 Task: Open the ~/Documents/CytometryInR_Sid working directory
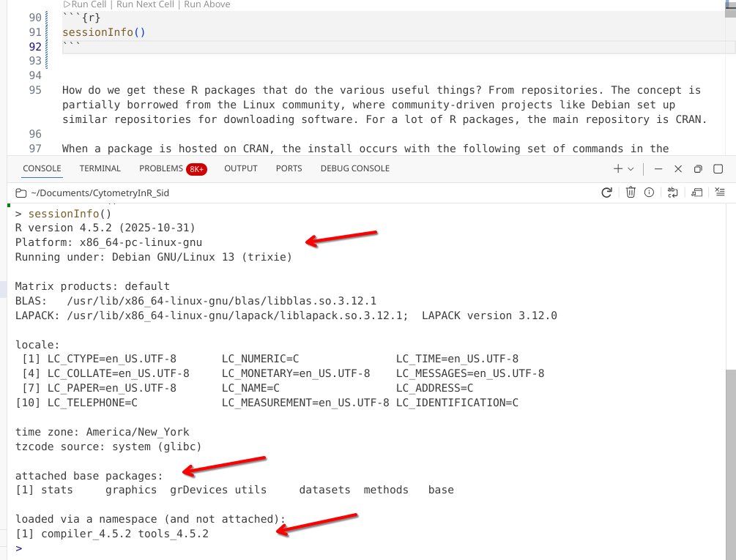92,193
